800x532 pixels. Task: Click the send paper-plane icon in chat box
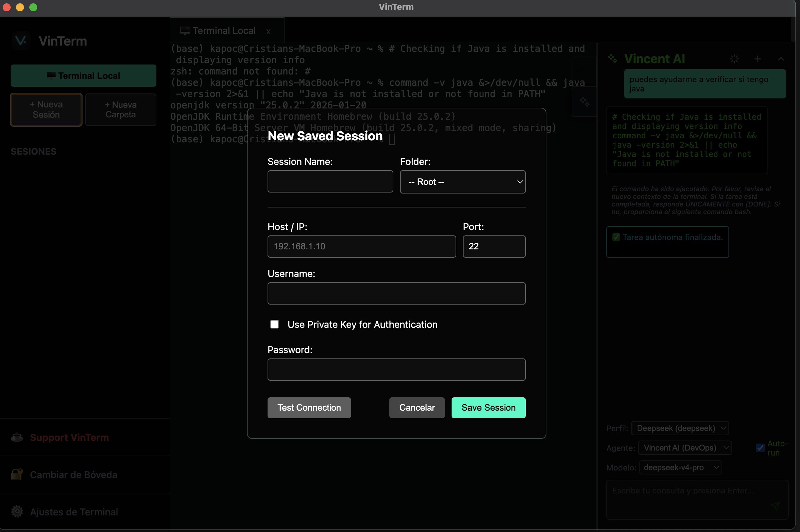(775, 506)
